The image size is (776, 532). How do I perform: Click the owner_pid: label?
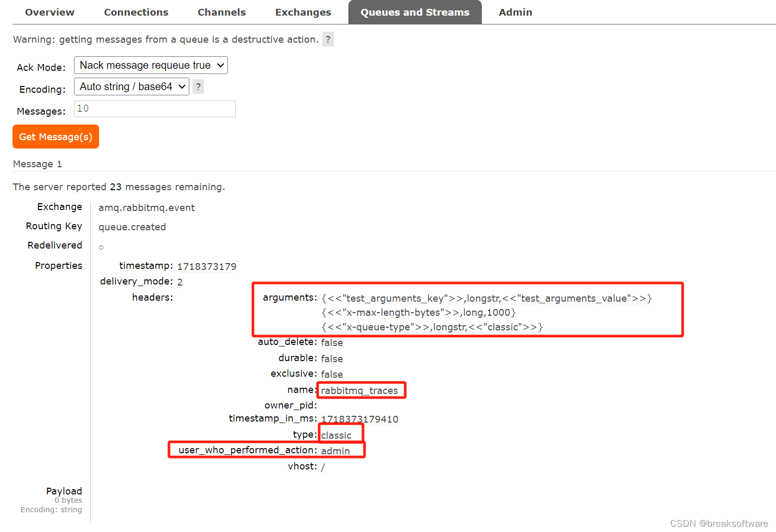click(x=290, y=405)
